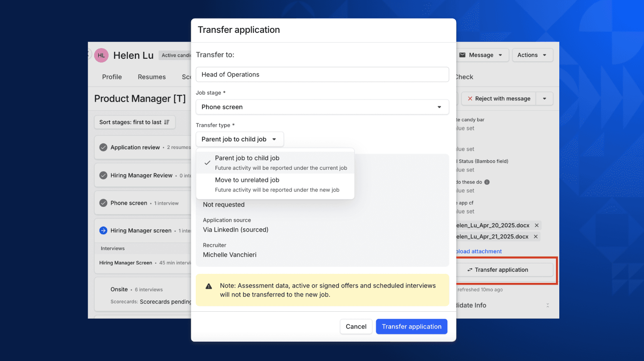Collapse the Candidate Info section
The height and width of the screenshot is (361, 644).
coord(547,305)
